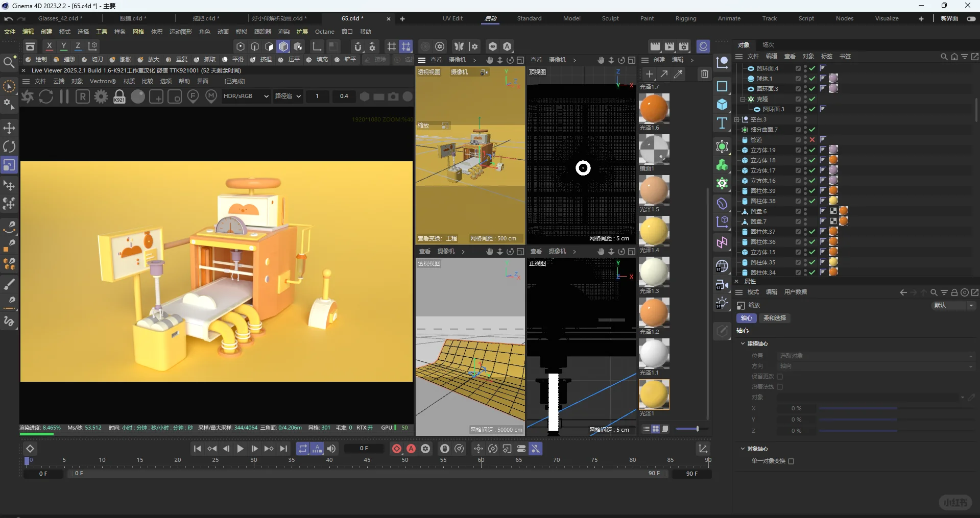Click the Live Viewer R reset icon
980x518 pixels.
coord(83,96)
